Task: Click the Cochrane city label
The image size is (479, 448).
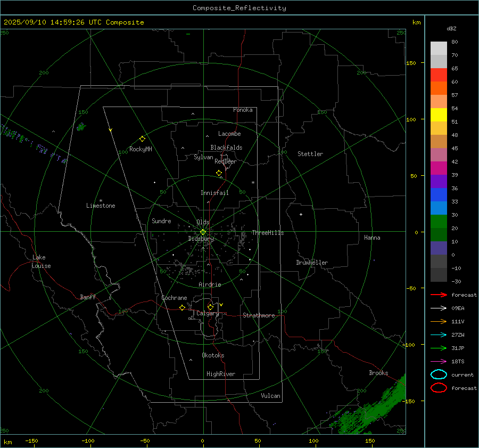Action: tap(174, 298)
